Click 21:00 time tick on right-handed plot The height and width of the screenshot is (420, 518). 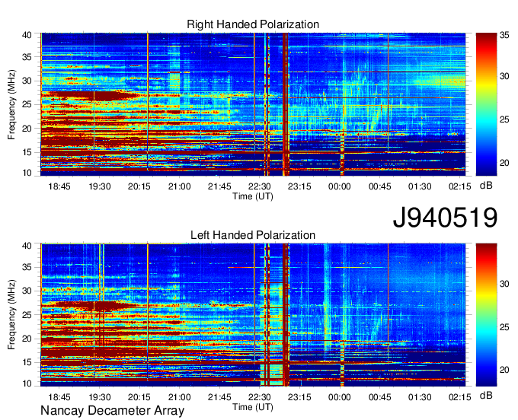point(179,186)
